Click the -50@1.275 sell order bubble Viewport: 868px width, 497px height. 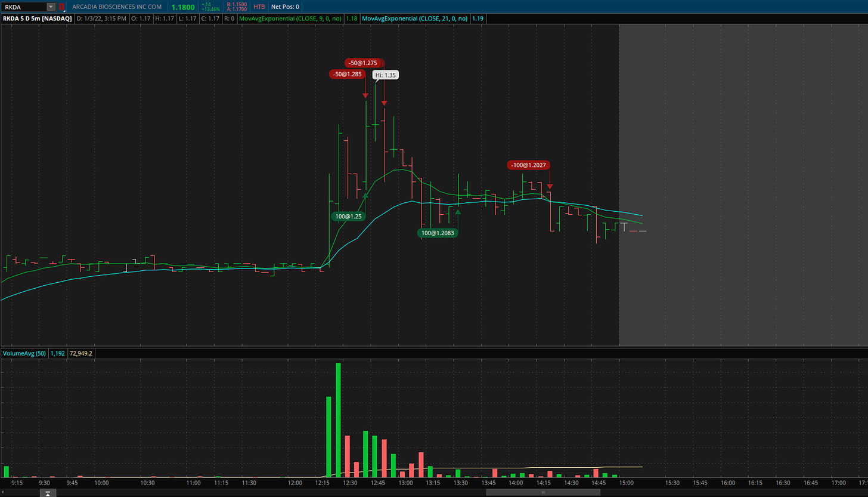(x=362, y=63)
